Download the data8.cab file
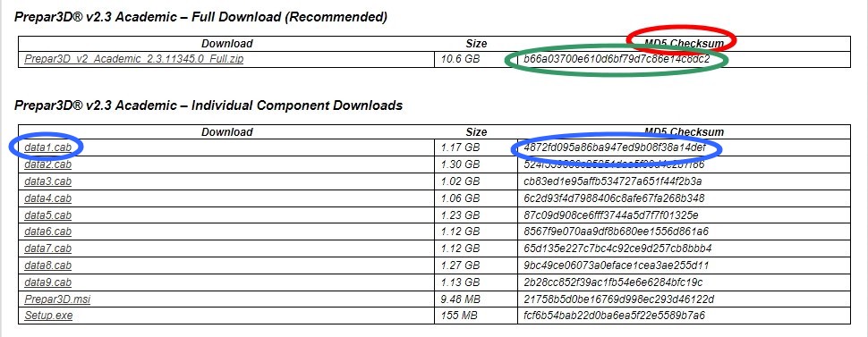868x337 pixels. click(47, 265)
